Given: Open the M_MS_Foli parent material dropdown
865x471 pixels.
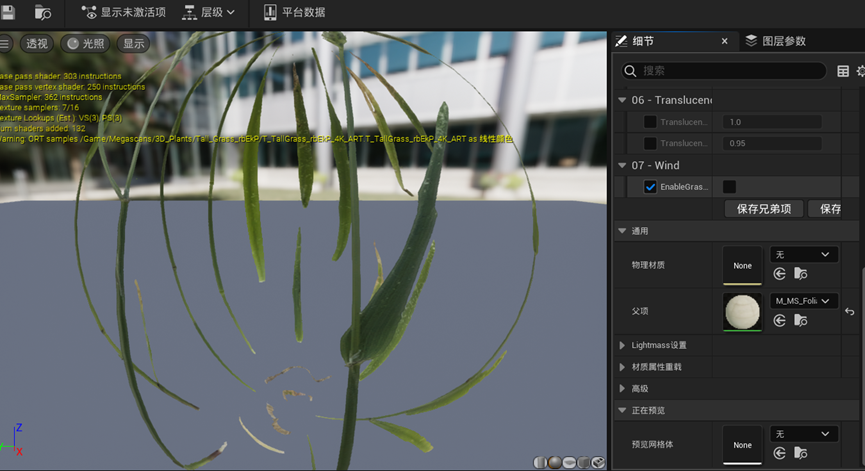Looking at the screenshot, I should 803,301.
